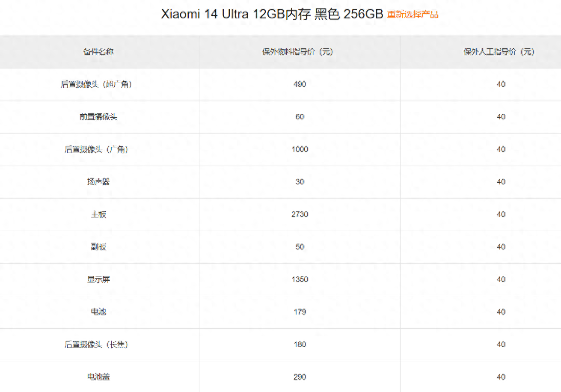
Task: Select the 40 labor price for 电池盖
Action: 501,377
